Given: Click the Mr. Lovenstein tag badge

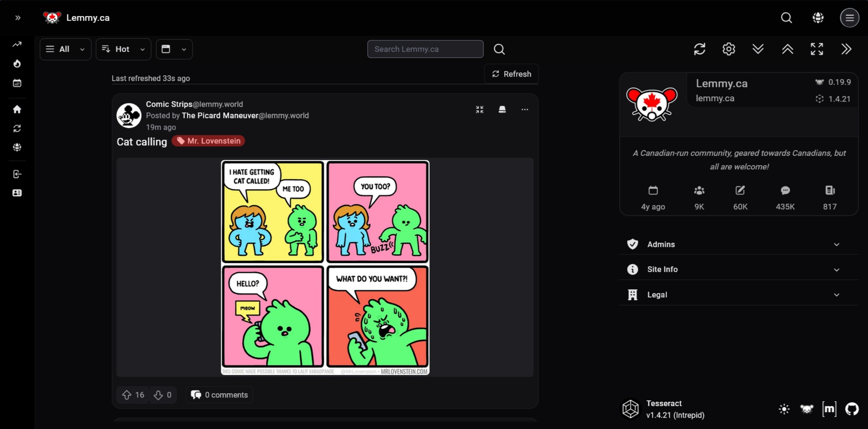Looking at the screenshot, I should click(x=208, y=141).
